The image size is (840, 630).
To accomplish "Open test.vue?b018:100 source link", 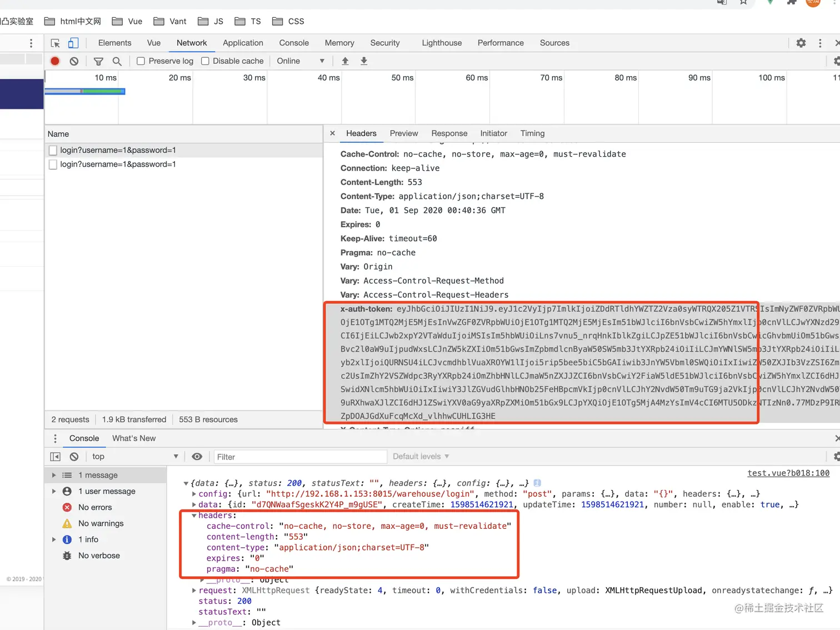I will [x=788, y=473].
